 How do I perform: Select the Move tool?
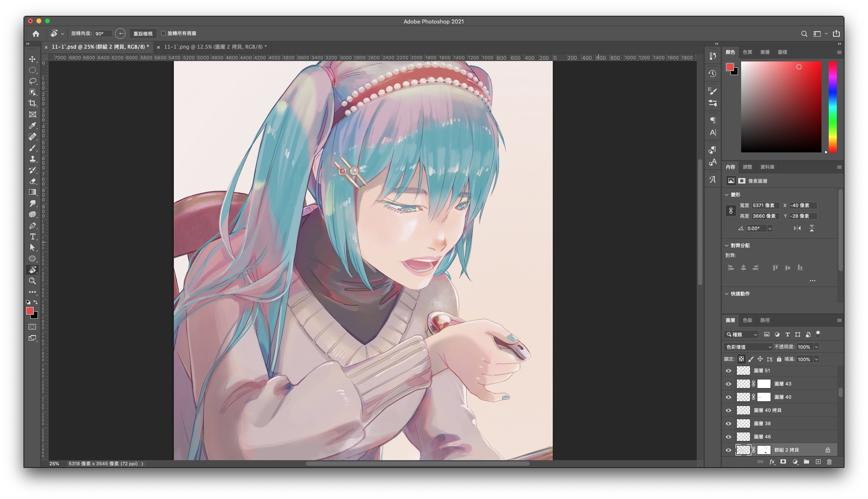tap(32, 59)
